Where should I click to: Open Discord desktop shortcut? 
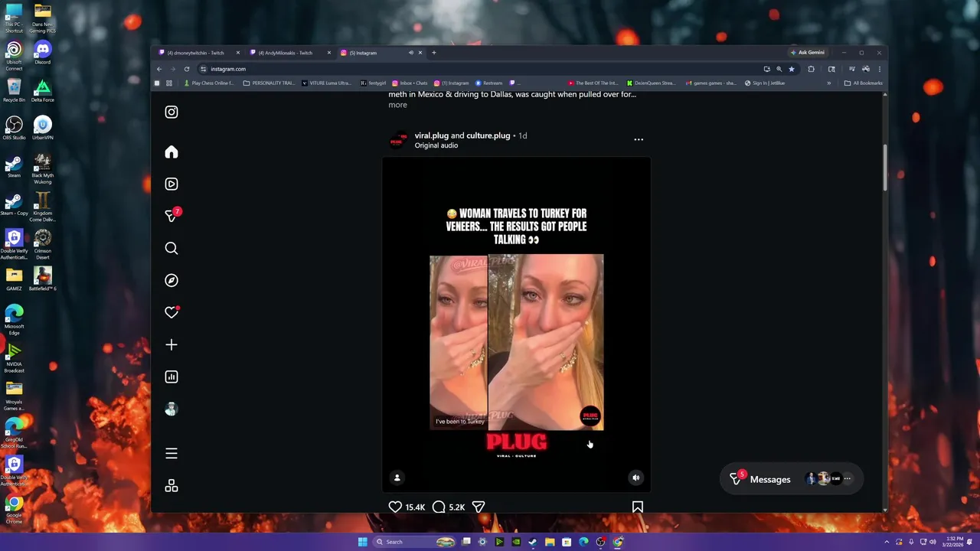(x=43, y=53)
